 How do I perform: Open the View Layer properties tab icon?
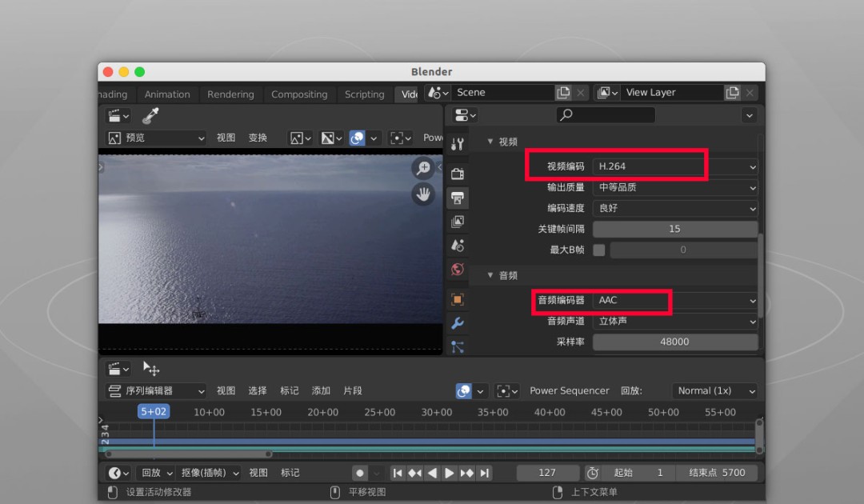coord(458,222)
